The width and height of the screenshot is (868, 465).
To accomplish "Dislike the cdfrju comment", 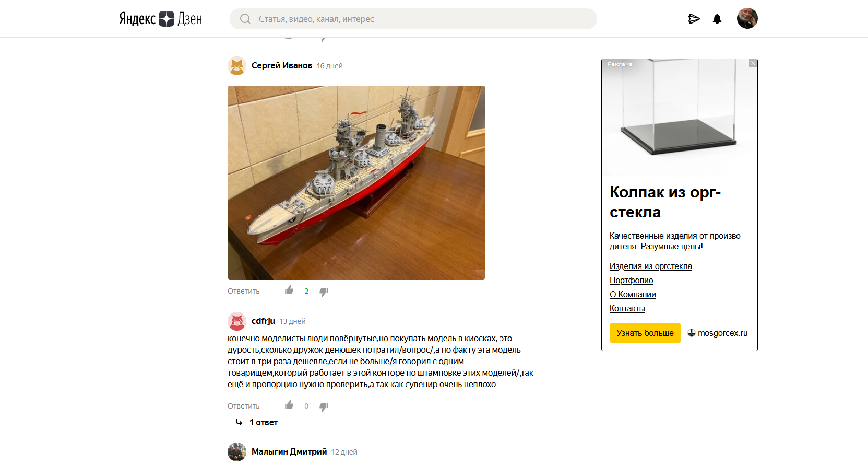I will coord(324,406).
